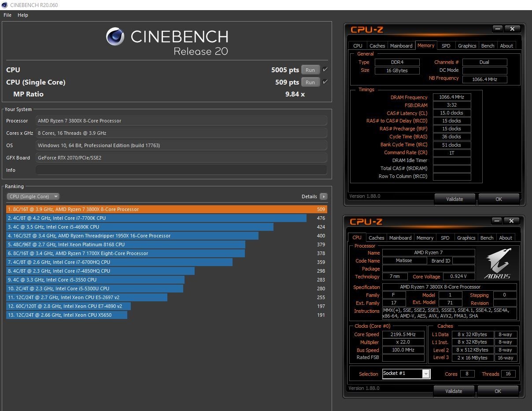
Task: Run the CPU (Single Core) benchmark
Action: [310, 82]
